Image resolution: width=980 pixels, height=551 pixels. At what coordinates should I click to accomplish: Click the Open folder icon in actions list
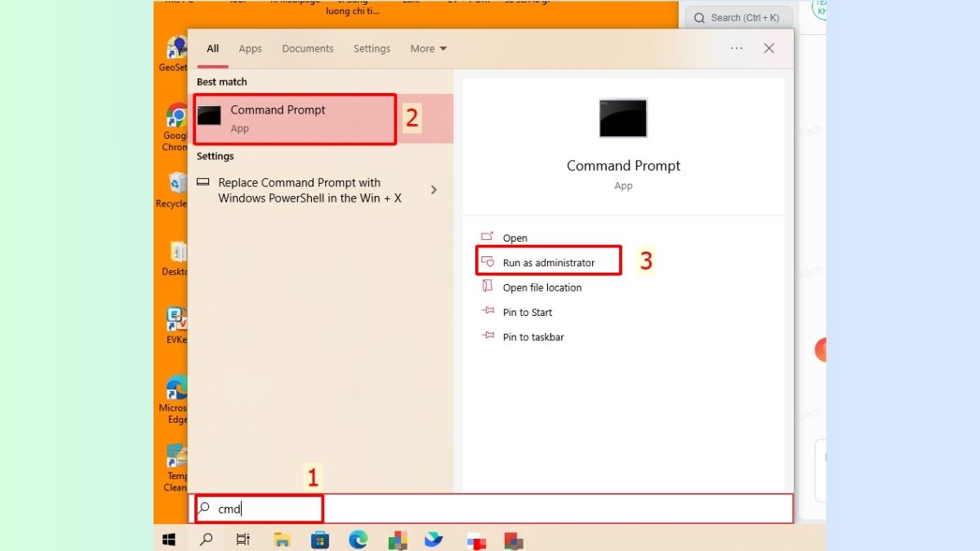[x=488, y=238]
